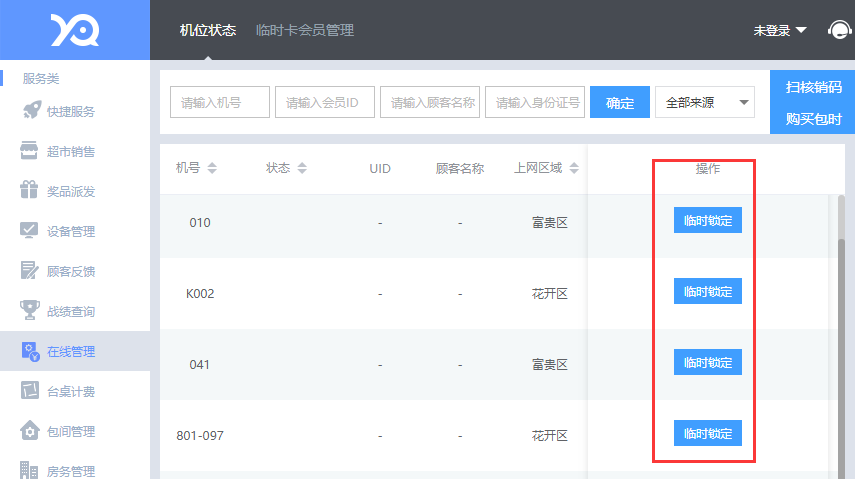Viewport: 855px width, 479px height.
Task: Sort the table by 状态 column
Action: 302,168
